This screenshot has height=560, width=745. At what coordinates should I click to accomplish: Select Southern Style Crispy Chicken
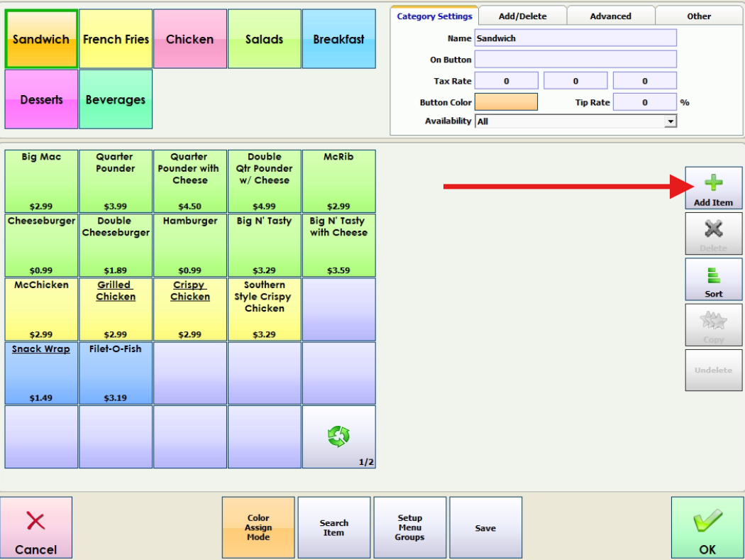click(x=265, y=309)
